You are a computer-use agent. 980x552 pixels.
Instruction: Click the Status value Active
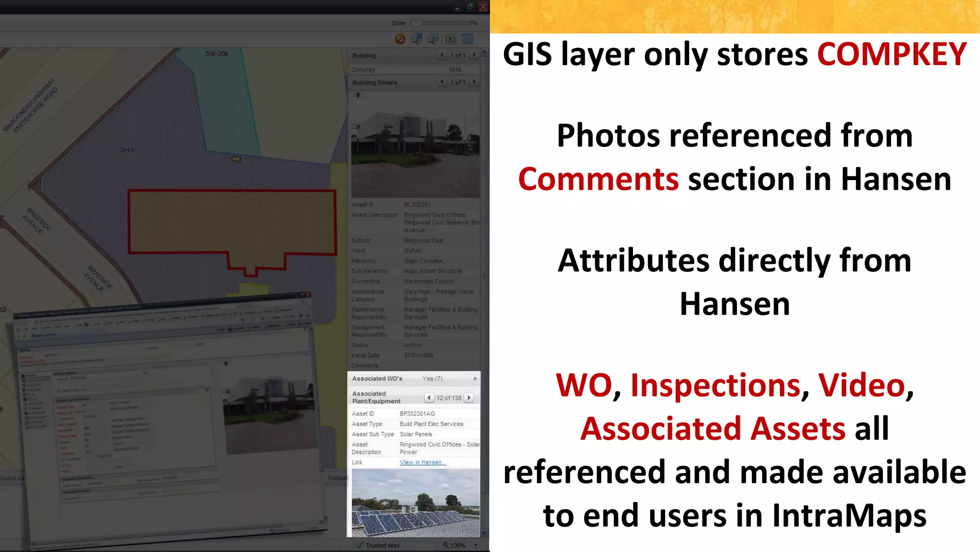[x=412, y=345]
